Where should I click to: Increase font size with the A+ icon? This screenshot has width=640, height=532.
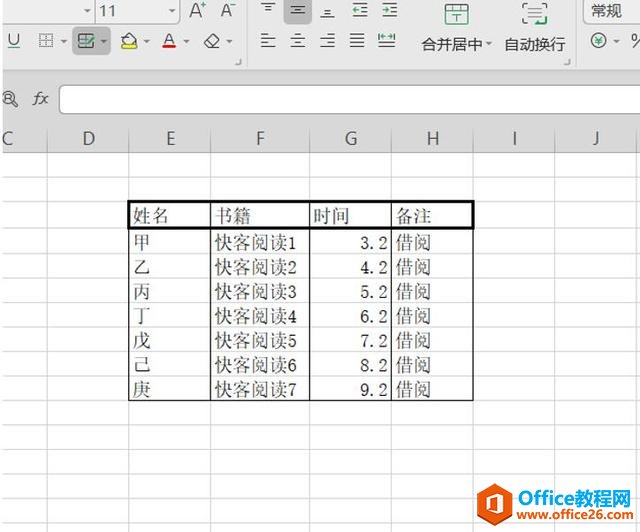click(197, 11)
